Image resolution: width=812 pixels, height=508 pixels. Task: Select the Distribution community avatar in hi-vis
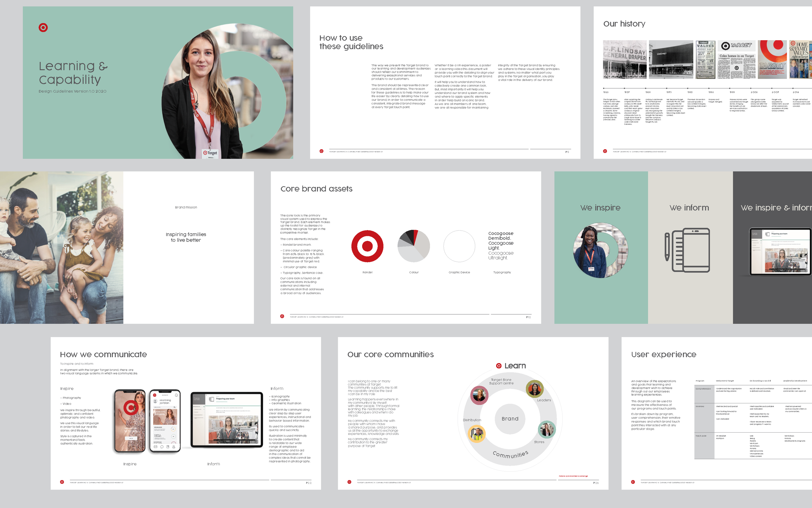coord(477,434)
